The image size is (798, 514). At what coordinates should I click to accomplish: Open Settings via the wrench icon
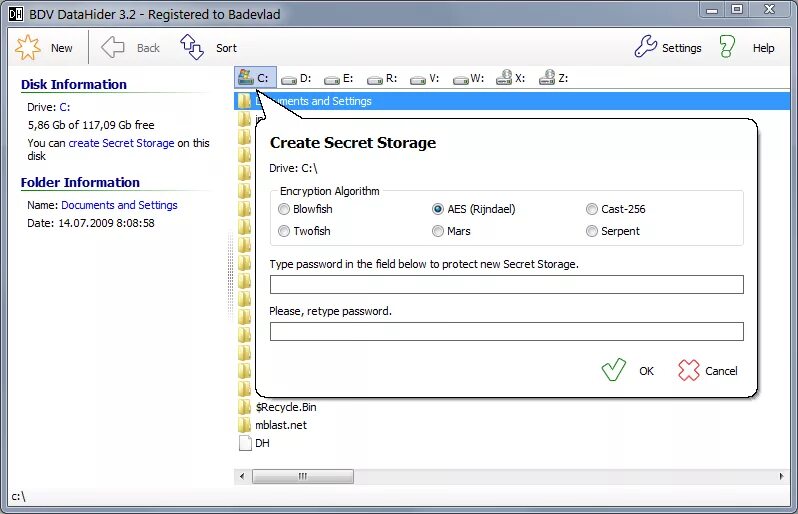(x=646, y=46)
